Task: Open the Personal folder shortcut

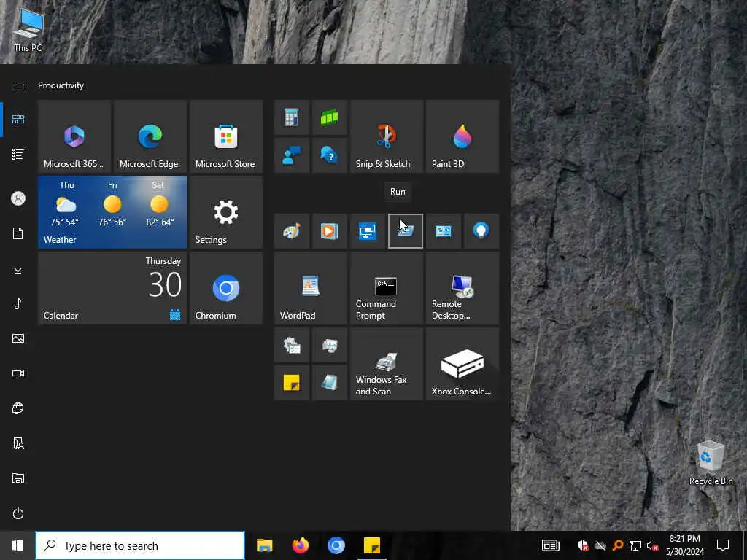Action: (x=18, y=443)
